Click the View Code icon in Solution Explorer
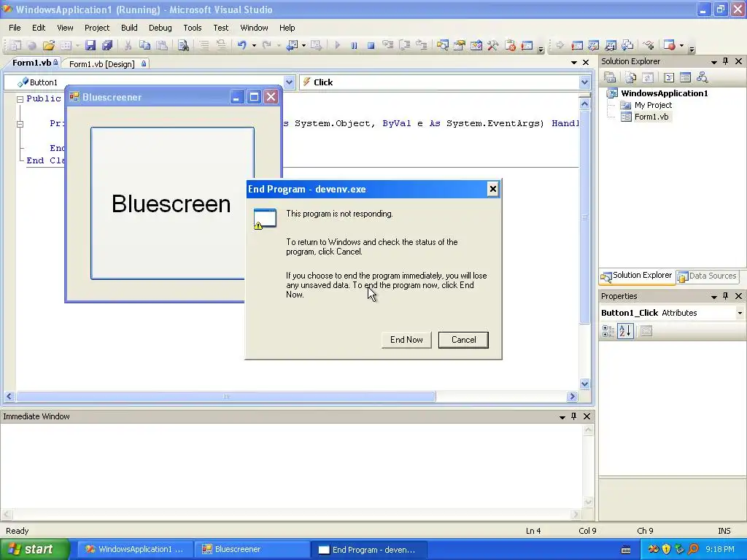747x560 pixels. [x=669, y=77]
